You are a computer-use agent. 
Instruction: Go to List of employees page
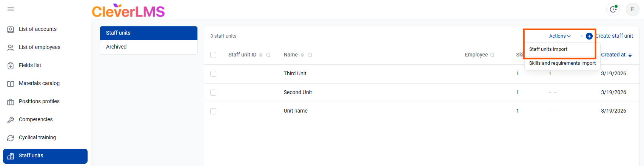[39, 47]
